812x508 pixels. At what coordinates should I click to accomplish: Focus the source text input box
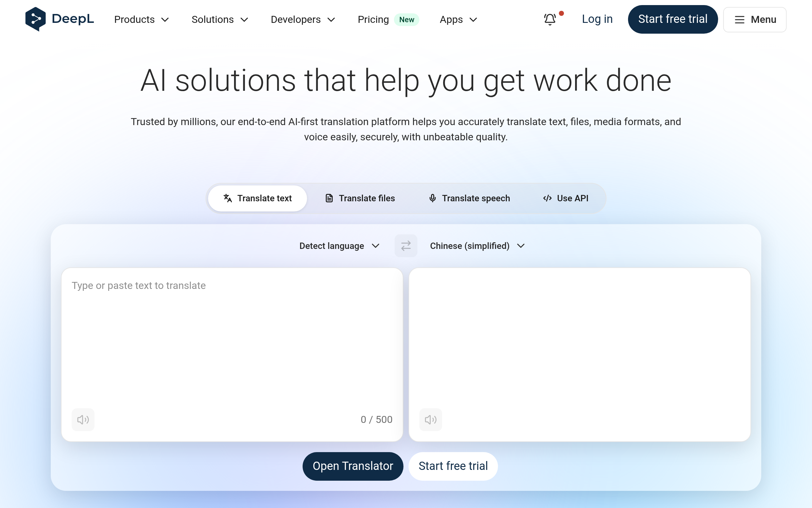232,354
